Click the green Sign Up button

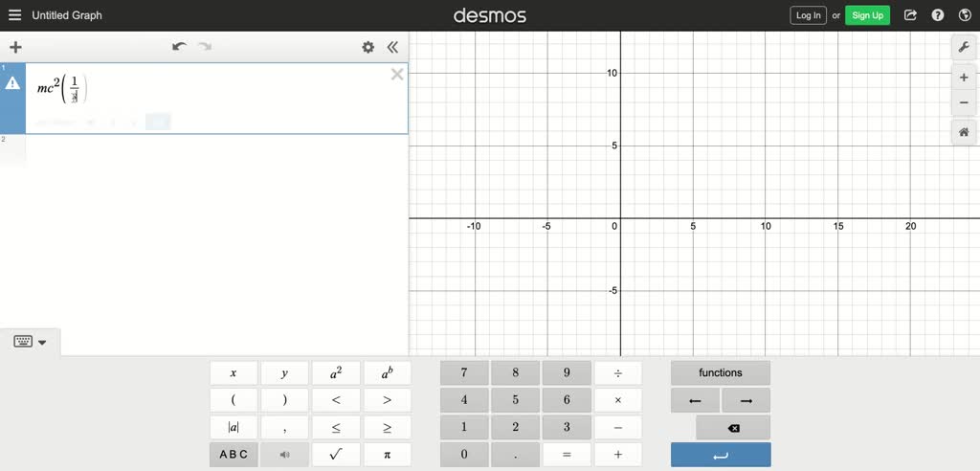(867, 15)
